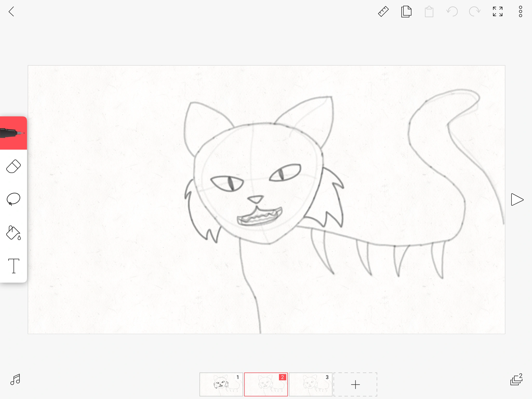Toggle the ruler tool
Image resolution: width=532 pixels, height=399 pixels.
[x=383, y=11]
